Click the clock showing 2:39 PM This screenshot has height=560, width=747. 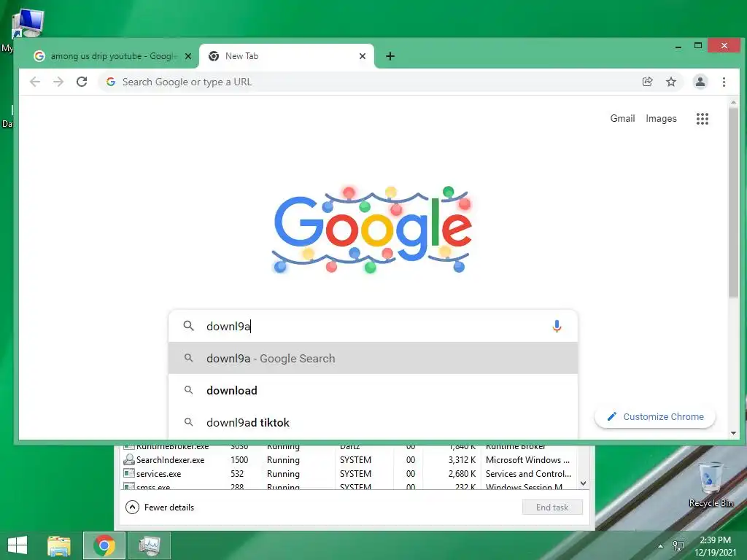coord(715,540)
